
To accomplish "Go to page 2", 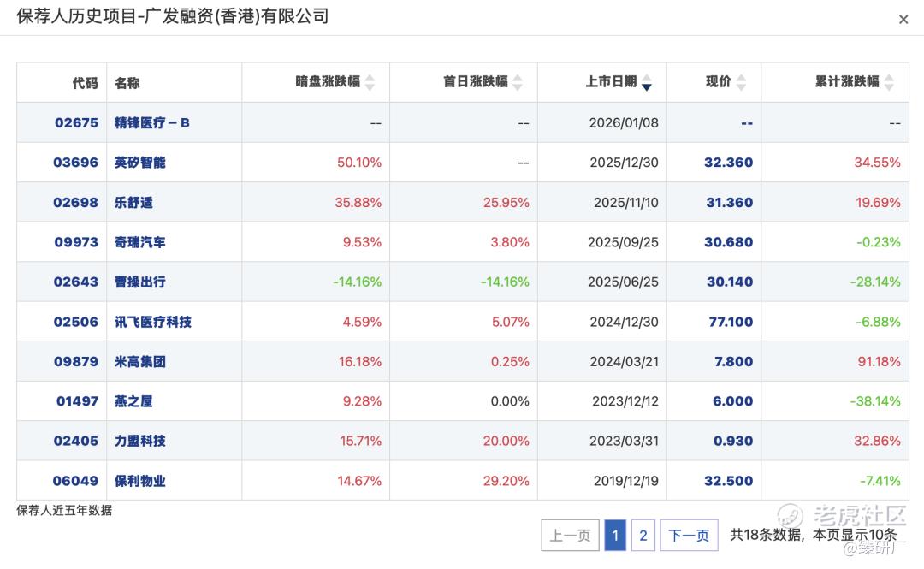I will tap(643, 536).
